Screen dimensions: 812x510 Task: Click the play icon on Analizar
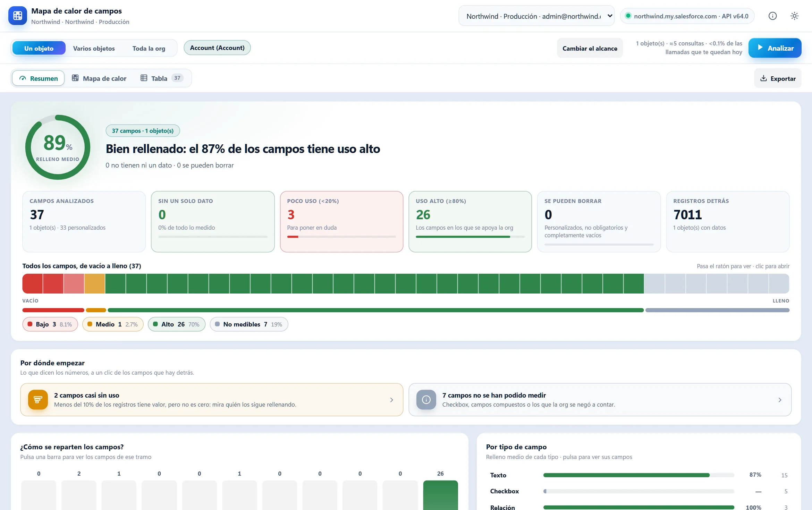(760, 48)
